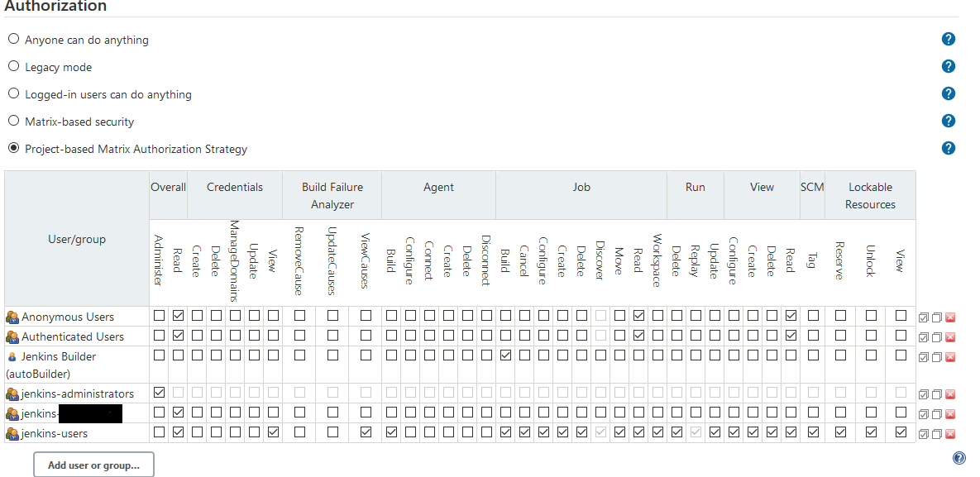Uncheck Lockable Resources Reserve for jenkins-users
This screenshot has width=980, height=477.
[840, 432]
